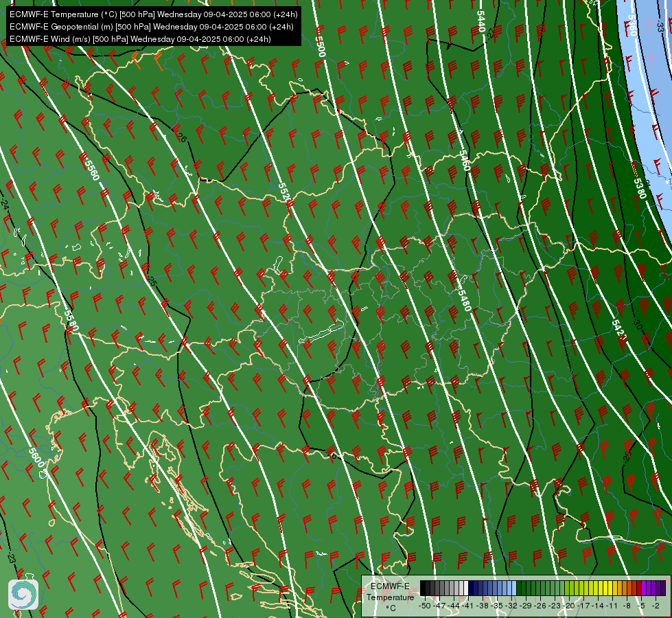Click the -25 isotherm label on map

(x=152, y=282)
